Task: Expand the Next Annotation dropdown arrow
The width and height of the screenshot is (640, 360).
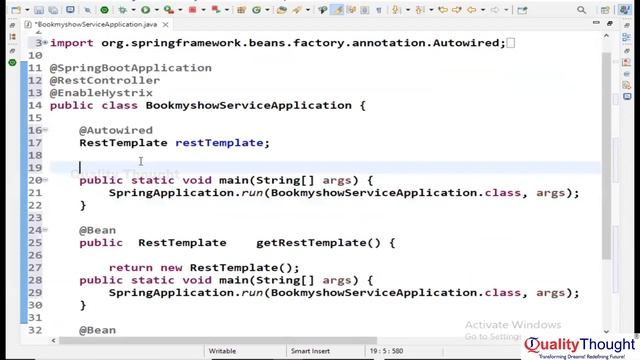Action: (x=408, y=10)
